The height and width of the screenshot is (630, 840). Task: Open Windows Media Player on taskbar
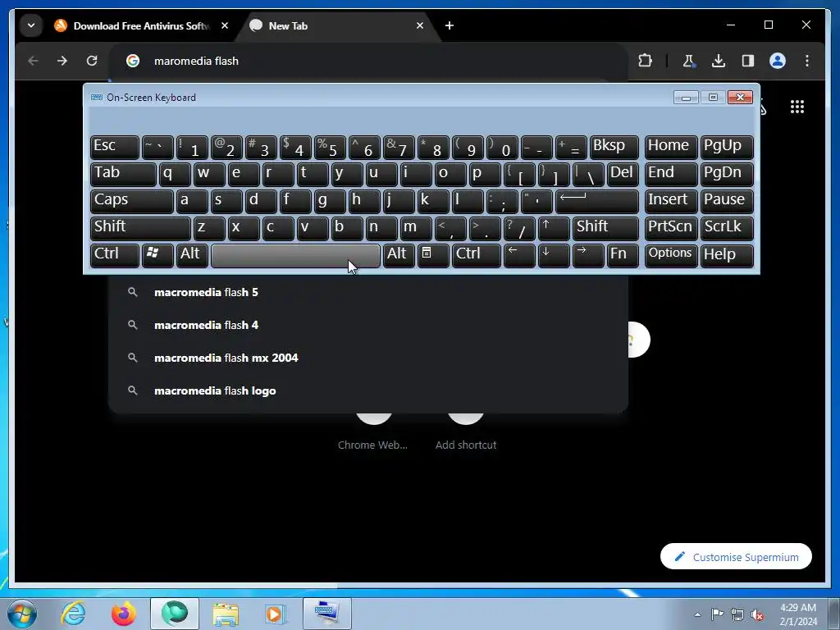pos(276,614)
